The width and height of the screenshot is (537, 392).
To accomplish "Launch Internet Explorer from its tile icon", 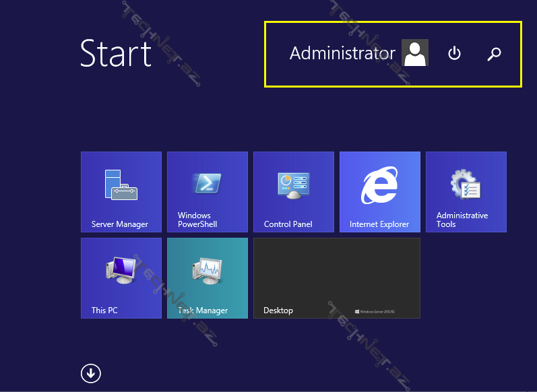I will click(379, 185).
